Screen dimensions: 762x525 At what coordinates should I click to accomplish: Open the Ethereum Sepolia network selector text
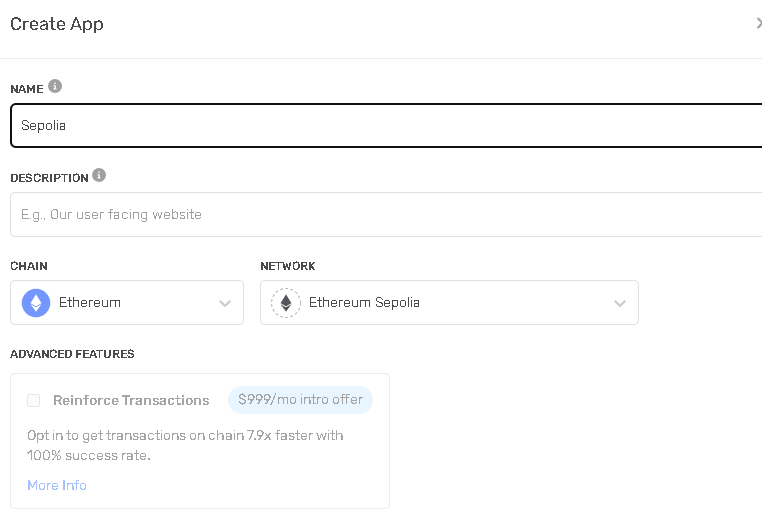pyautogui.click(x=364, y=303)
